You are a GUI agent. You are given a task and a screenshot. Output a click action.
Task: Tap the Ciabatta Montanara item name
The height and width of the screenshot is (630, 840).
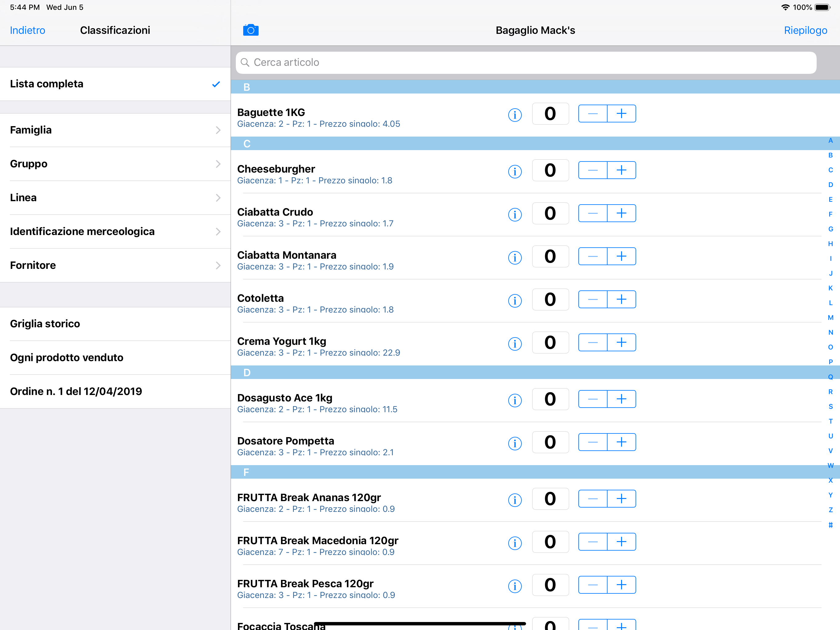287,255
